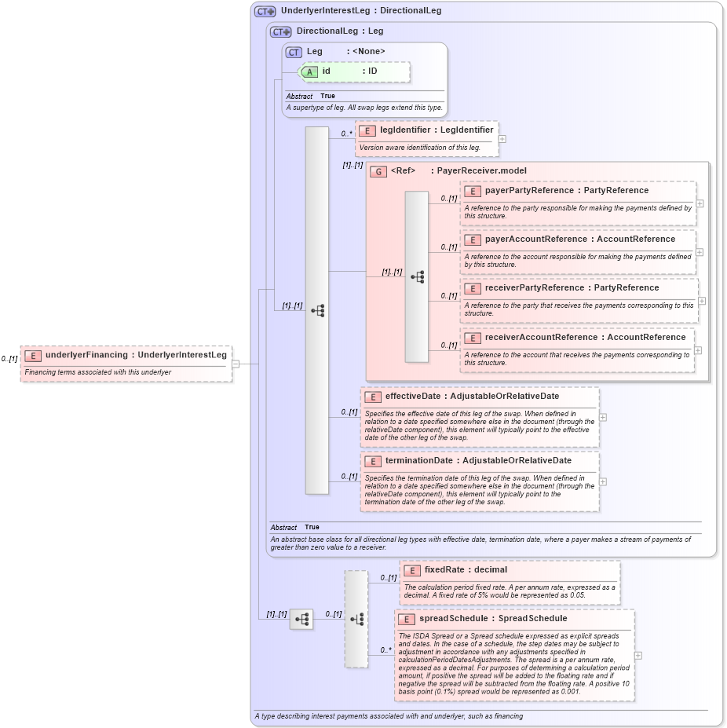Click the E icon of spreadSchedule
This screenshot has width=727, height=728.
(x=407, y=620)
